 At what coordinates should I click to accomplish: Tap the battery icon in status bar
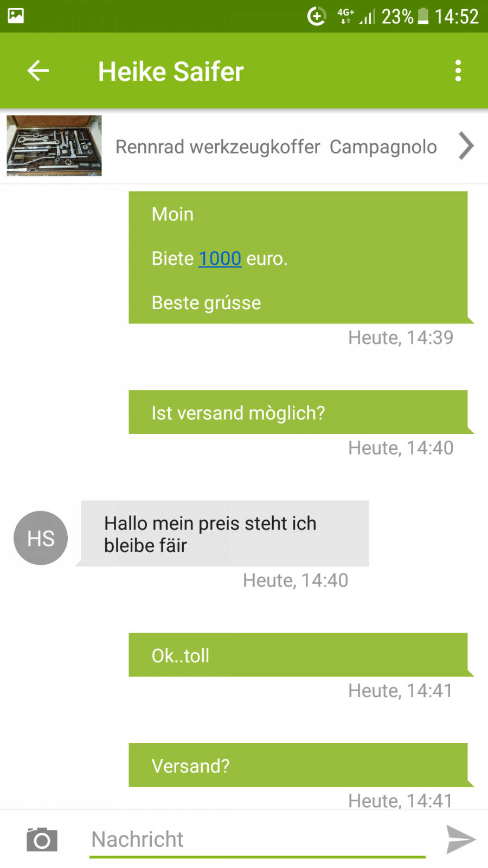[x=423, y=16]
